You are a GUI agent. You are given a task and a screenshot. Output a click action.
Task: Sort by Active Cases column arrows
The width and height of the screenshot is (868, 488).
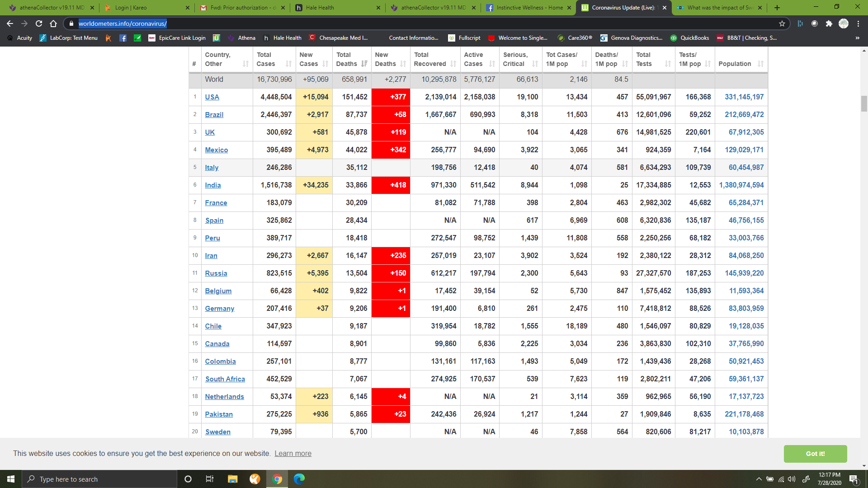(x=492, y=64)
